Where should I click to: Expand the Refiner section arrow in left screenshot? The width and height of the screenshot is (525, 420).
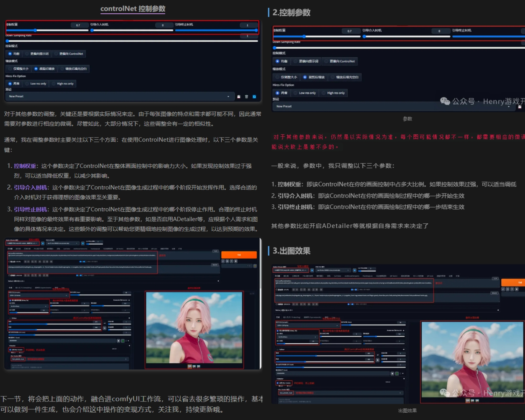(129, 318)
